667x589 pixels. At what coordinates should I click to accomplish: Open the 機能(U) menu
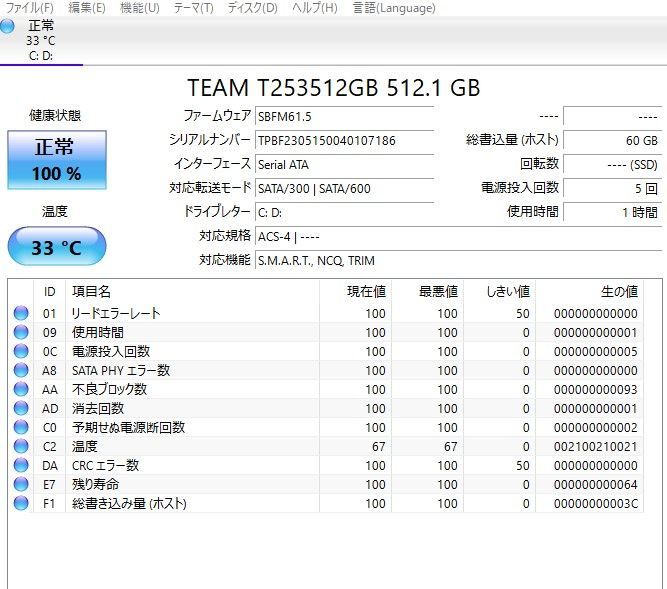(140, 8)
